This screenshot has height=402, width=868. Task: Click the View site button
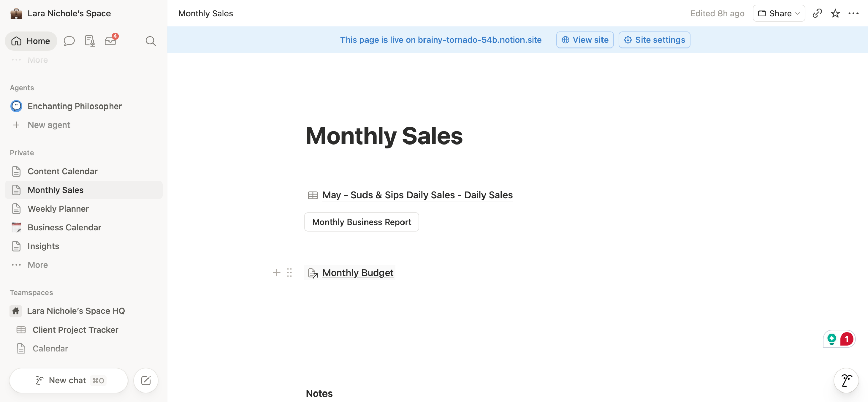click(585, 40)
